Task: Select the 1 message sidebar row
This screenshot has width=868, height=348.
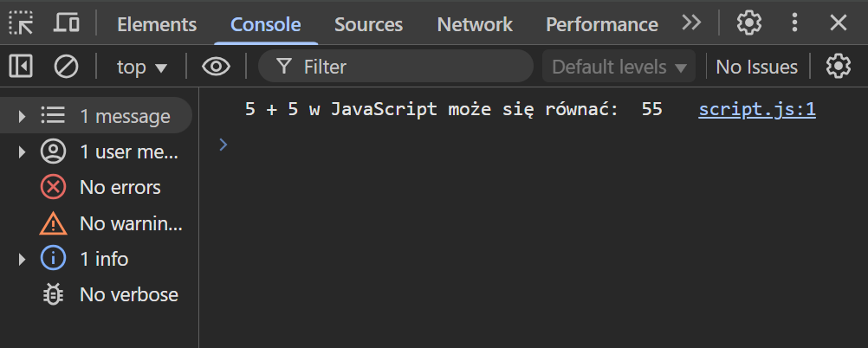Action: coord(96,116)
